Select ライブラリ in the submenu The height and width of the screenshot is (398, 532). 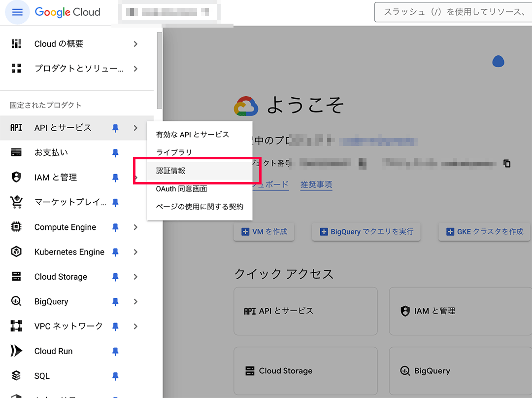[199, 152]
